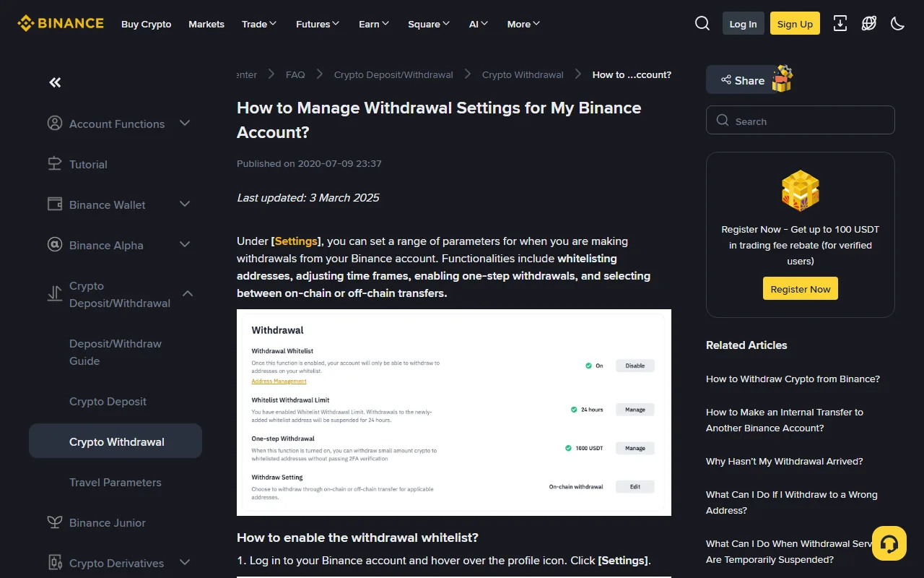This screenshot has height=578, width=924.
Task: Open the Markets page
Action: (206, 24)
